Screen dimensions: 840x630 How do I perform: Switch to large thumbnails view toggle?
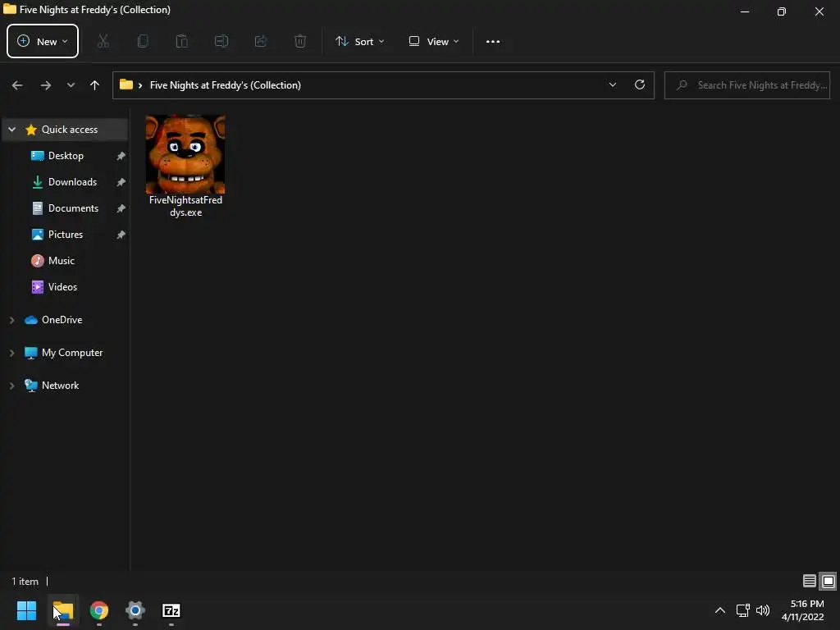point(829,581)
